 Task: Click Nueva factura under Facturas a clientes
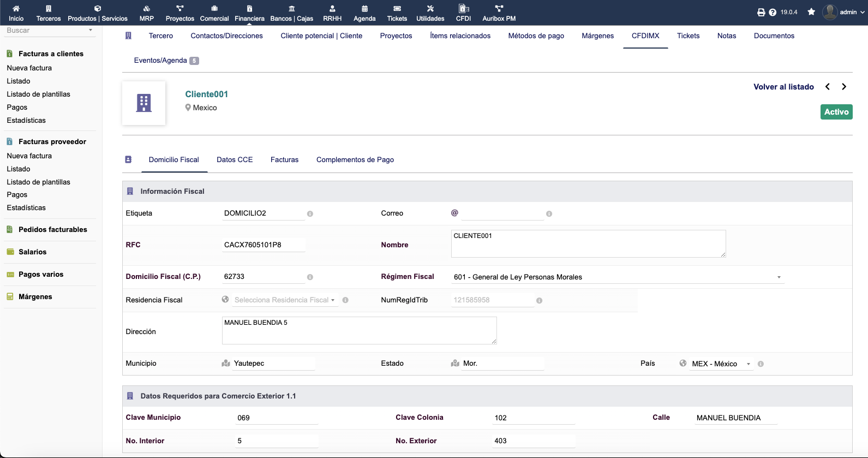click(29, 68)
